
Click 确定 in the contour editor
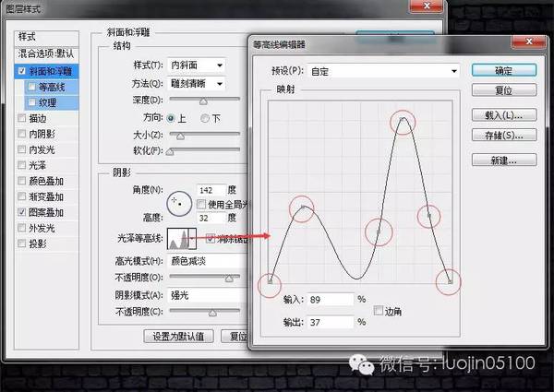point(504,70)
